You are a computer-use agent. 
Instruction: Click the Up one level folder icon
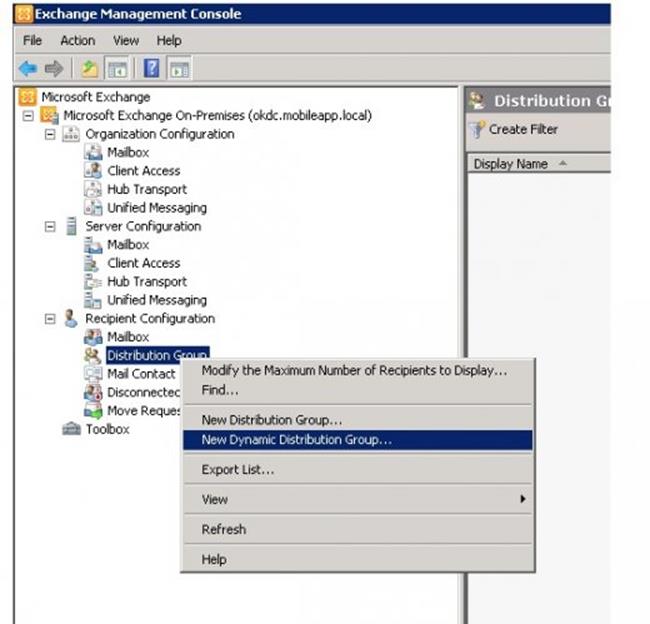click(89, 69)
